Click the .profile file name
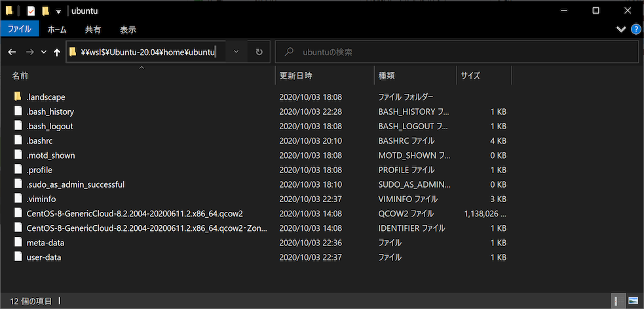This screenshot has height=309, width=644. [39, 170]
